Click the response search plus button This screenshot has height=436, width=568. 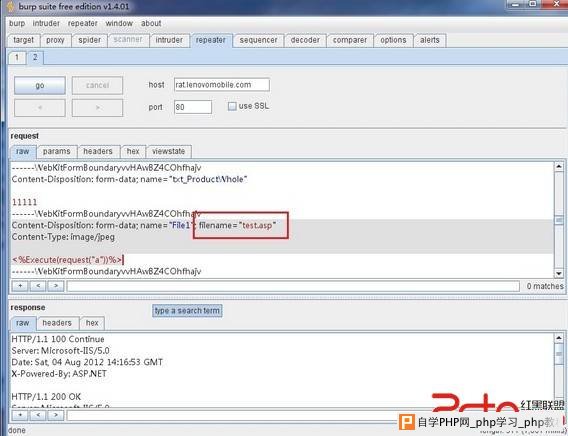(20, 415)
